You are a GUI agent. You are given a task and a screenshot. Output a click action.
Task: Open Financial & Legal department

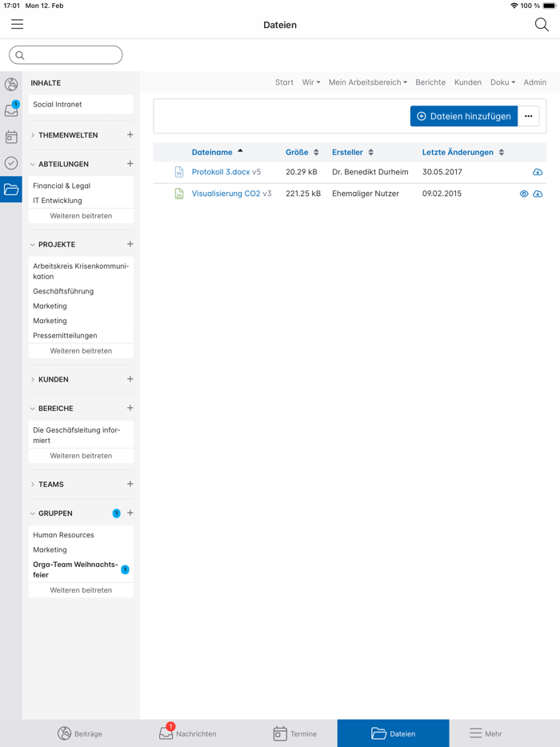(62, 186)
